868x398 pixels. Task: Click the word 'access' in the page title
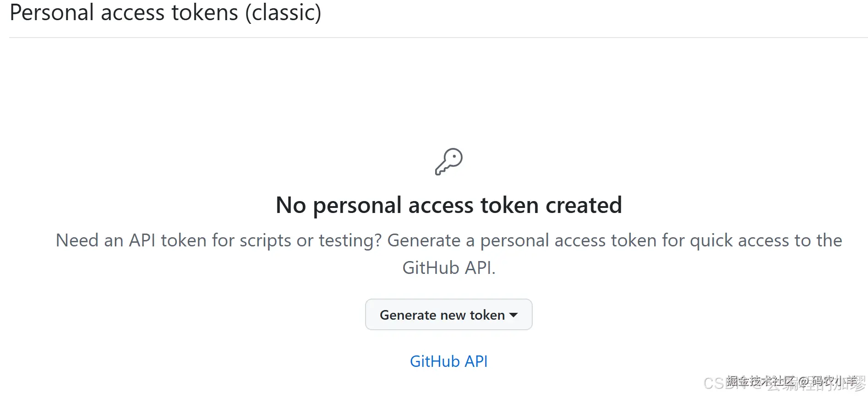(132, 12)
